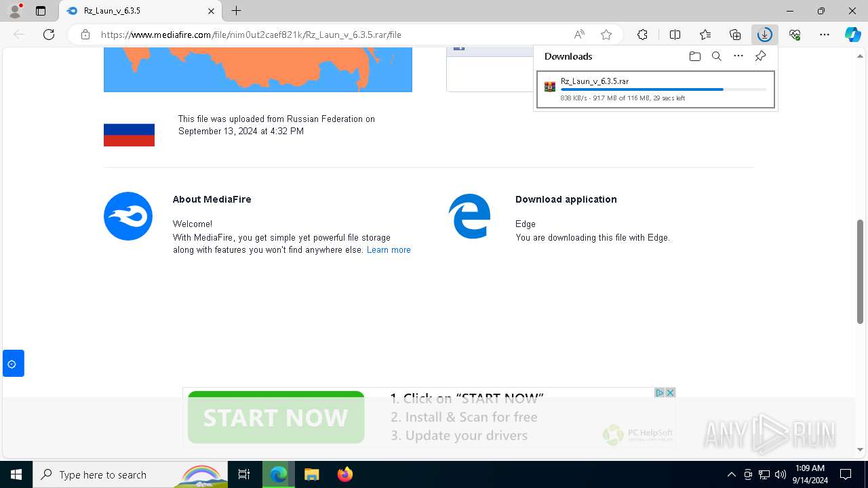Open Task View on taskbar
This screenshot has width=868, height=488.
coord(245,474)
